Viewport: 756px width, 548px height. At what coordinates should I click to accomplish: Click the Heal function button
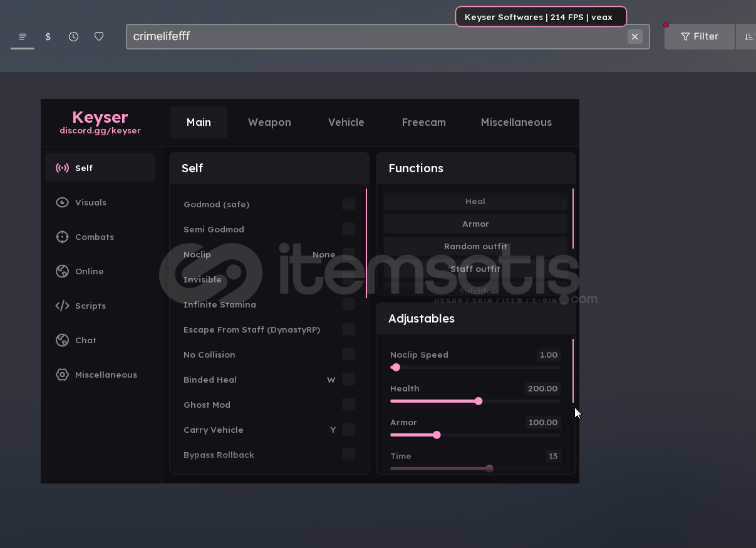tap(475, 201)
